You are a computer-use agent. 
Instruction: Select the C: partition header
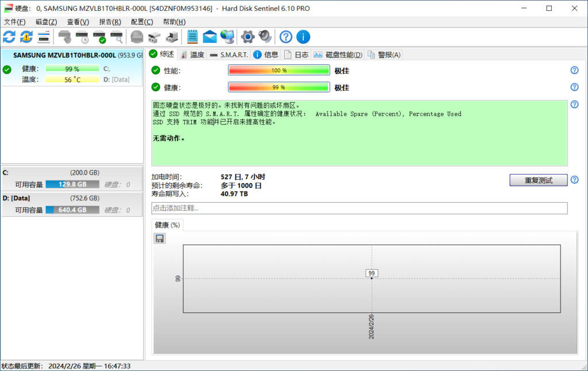click(72, 172)
